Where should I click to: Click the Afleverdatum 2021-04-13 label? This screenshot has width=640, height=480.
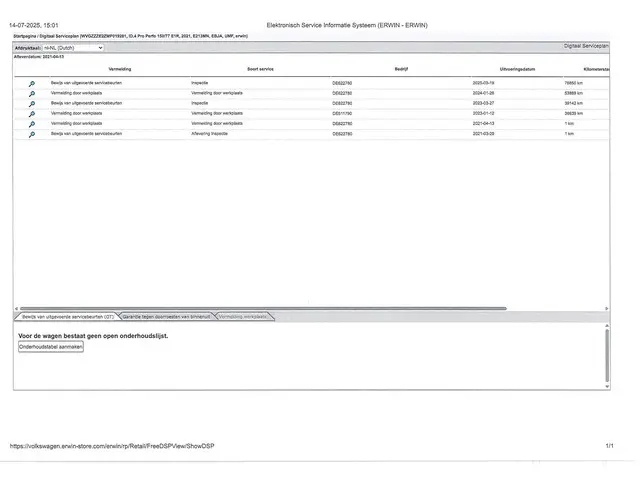click(x=39, y=57)
